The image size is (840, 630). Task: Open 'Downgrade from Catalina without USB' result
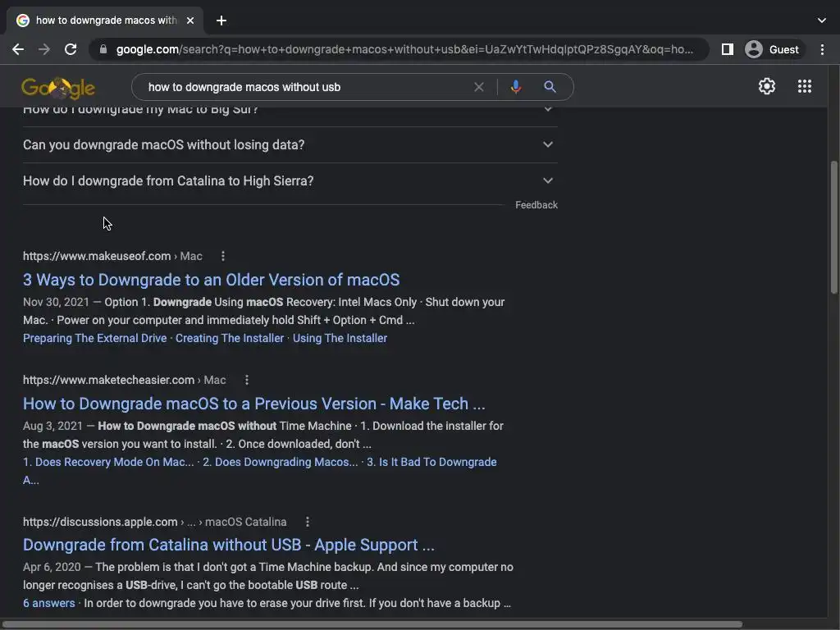point(229,545)
